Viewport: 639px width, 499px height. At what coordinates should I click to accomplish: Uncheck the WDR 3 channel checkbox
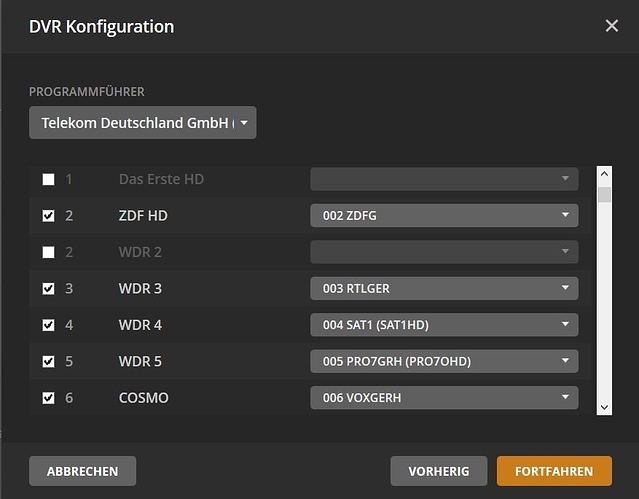coord(48,289)
